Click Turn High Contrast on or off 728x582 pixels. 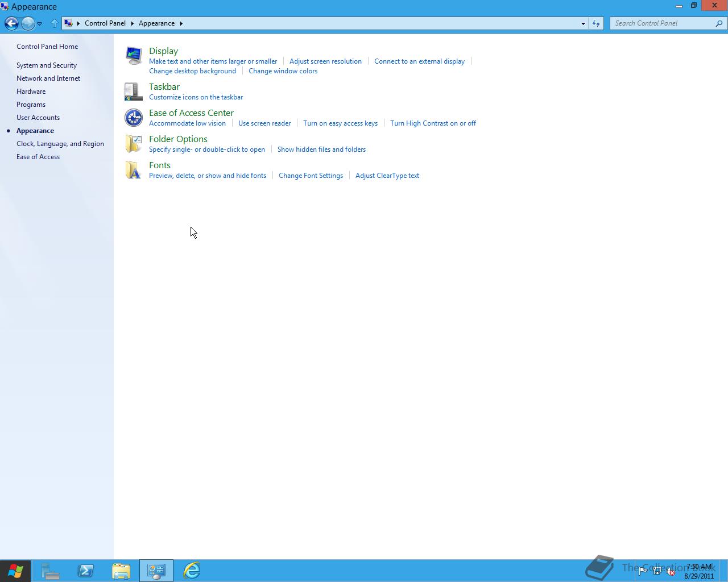pos(433,123)
